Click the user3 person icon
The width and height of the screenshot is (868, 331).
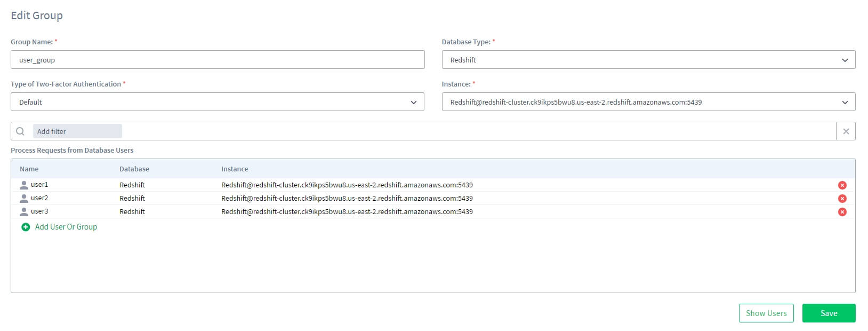pos(24,212)
